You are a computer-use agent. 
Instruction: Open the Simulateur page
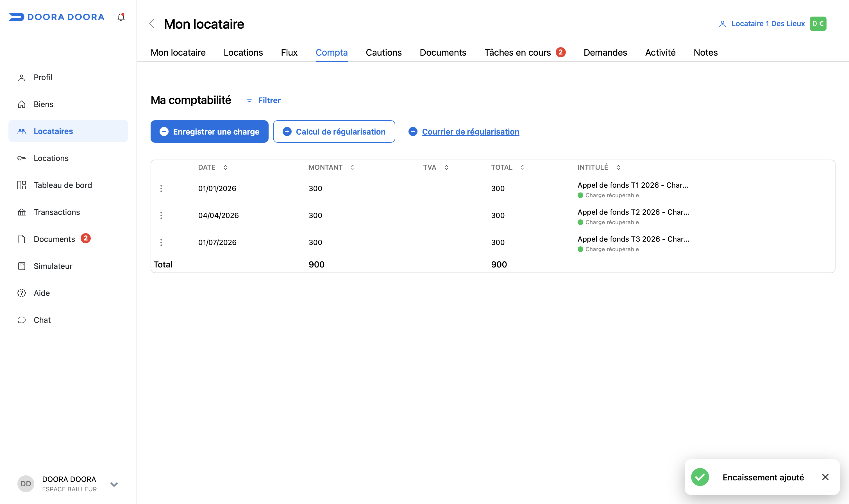click(x=68, y=266)
